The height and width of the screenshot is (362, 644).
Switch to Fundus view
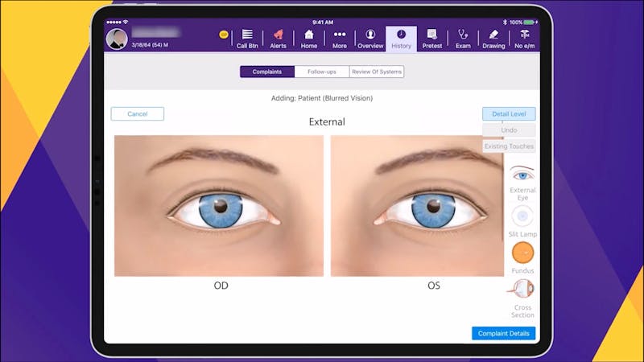pyautogui.click(x=522, y=257)
